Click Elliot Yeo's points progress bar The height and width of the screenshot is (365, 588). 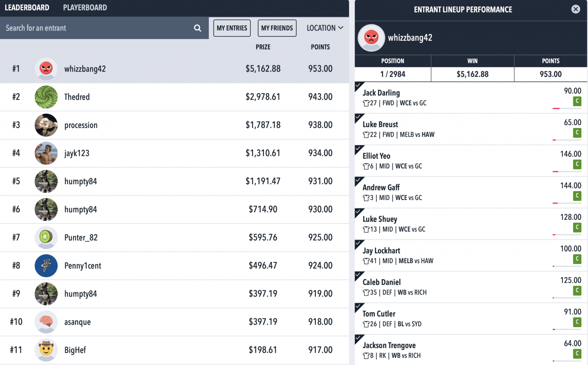(567, 172)
